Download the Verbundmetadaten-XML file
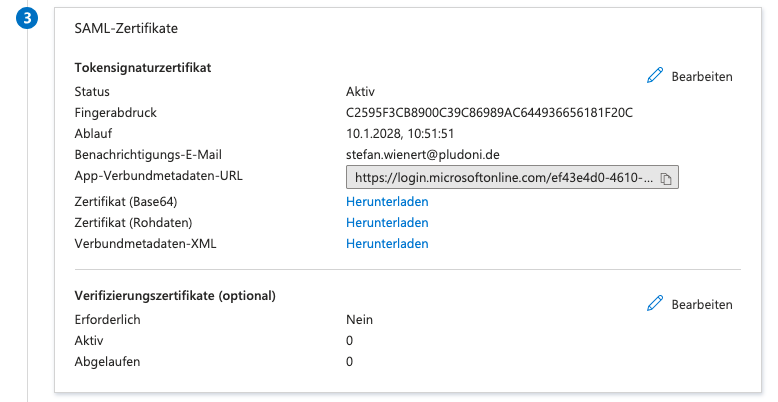This screenshot has height=402, width=778. (387, 243)
